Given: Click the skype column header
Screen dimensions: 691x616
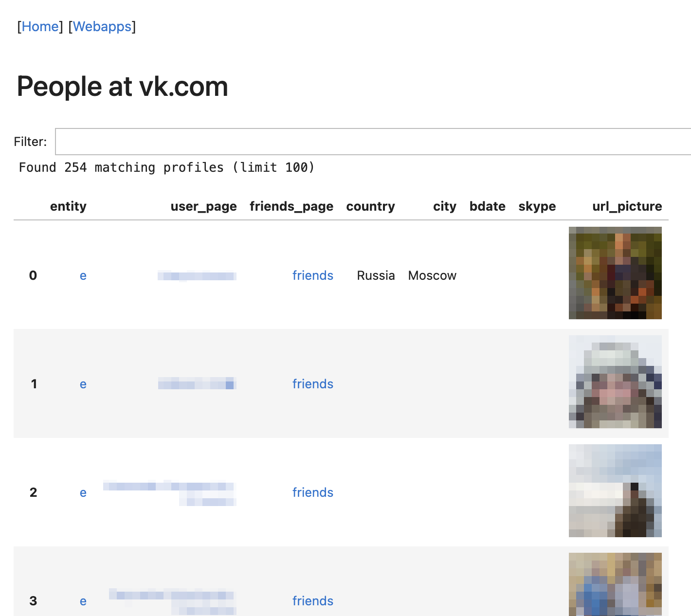Looking at the screenshot, I should (537, 207).
